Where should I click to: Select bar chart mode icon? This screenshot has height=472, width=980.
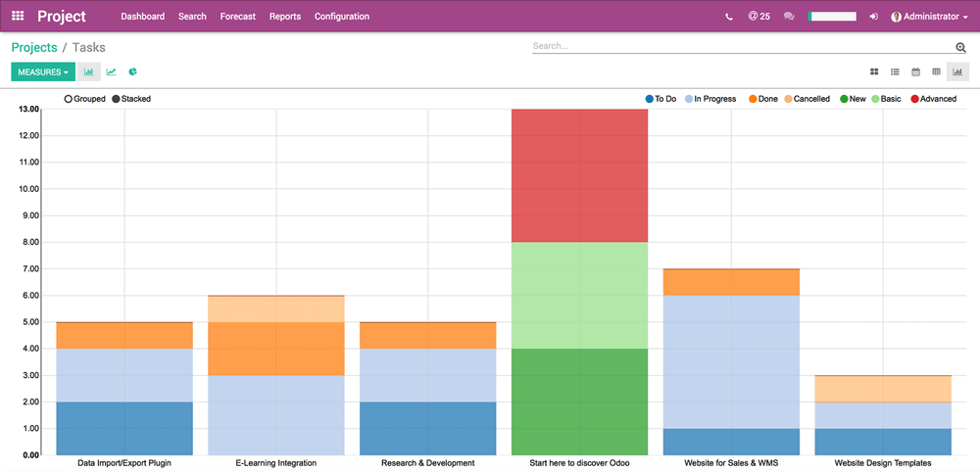coord(89,71)
